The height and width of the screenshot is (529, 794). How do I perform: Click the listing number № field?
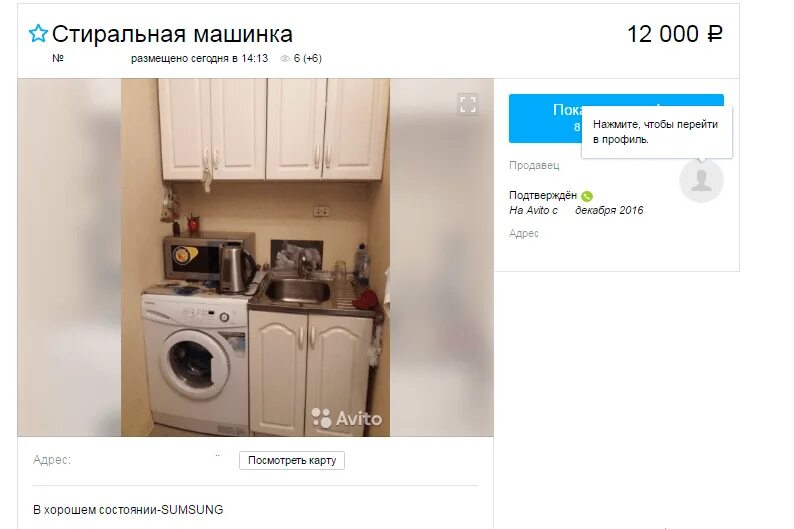coord(58,58)
